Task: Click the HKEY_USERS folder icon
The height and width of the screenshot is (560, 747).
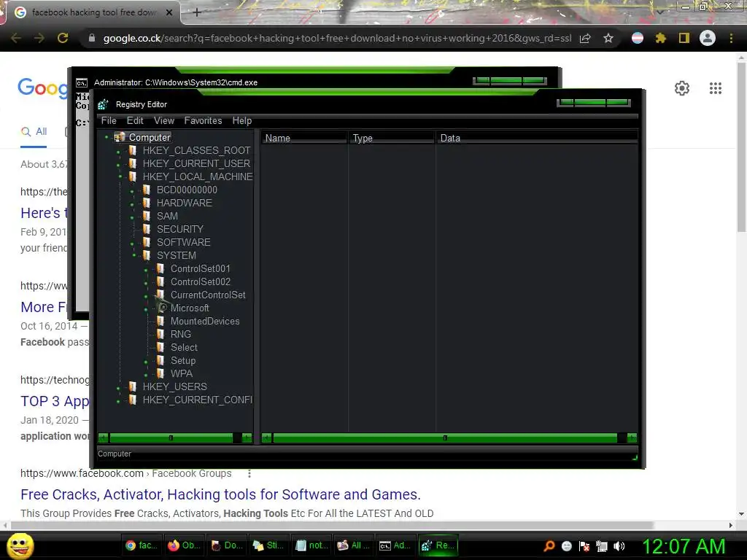Action: tap(133, 386)
